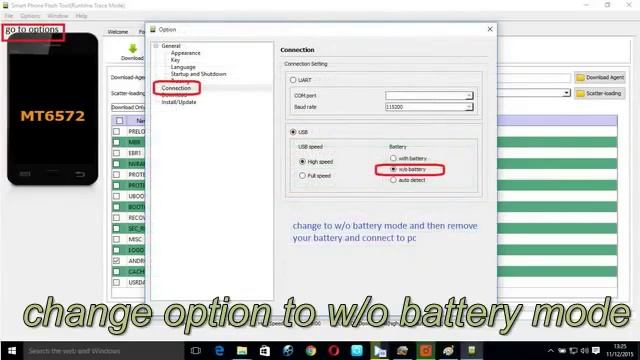Image resolution: width=640 pixels, height=360 pixels.
Task: Select Install/Update in the options tree
Action: [x=179, y=102]
